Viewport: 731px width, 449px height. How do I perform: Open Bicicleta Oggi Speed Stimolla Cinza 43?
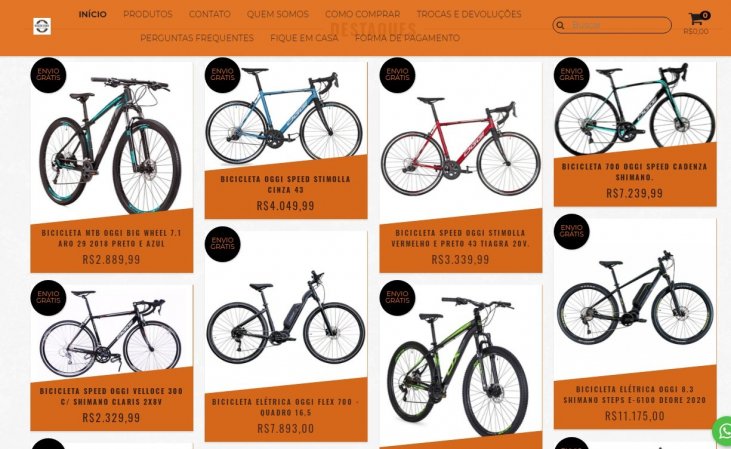tap(285, 184)
